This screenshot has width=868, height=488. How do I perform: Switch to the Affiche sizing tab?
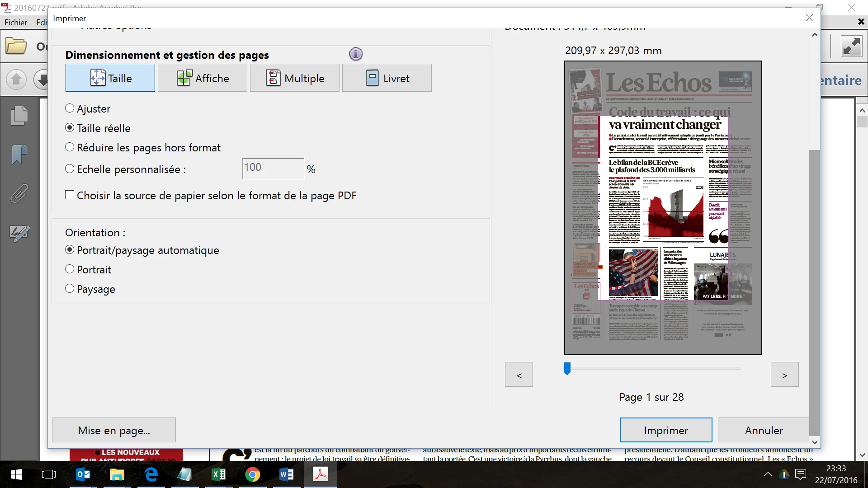(x=203, y=78)
